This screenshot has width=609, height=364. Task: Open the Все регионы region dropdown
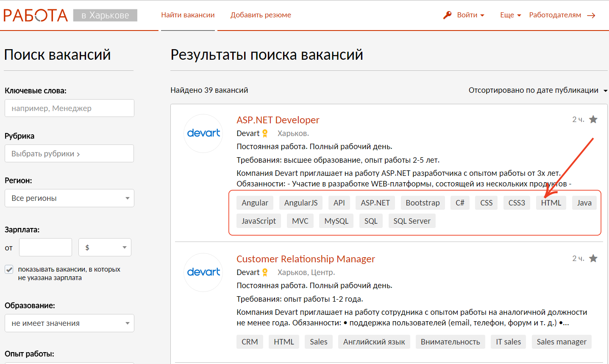[70, 198]
